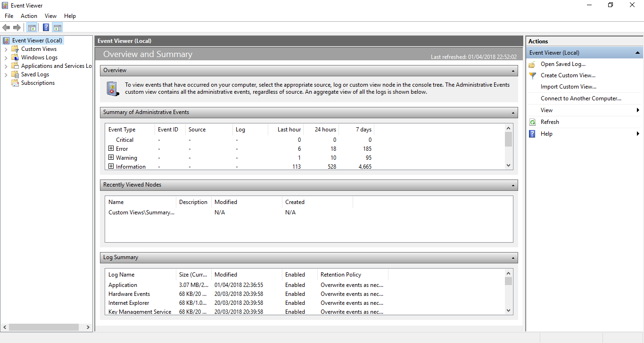Viewport: 644px width, 343px height.
Task: Click Import Custom View action
Action: [x=568, y=87]
